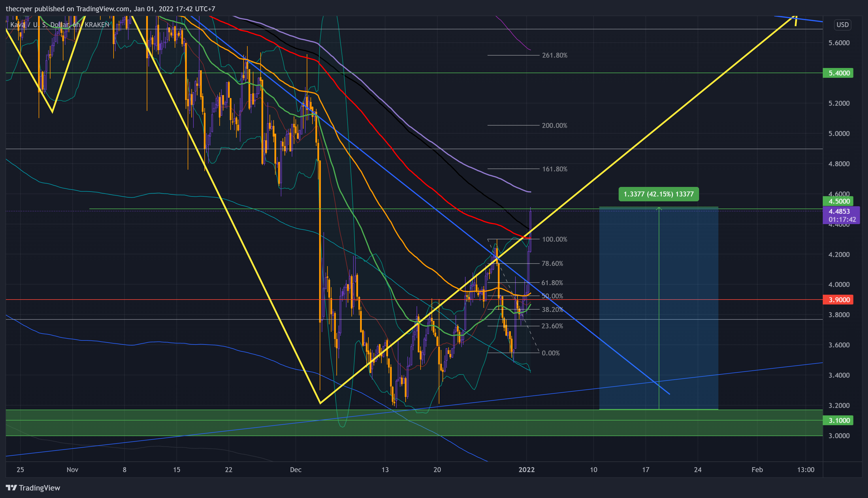This screenshot has height=498, width=868.
Task: Click the 2022 date on time axis
Action: 526,469
